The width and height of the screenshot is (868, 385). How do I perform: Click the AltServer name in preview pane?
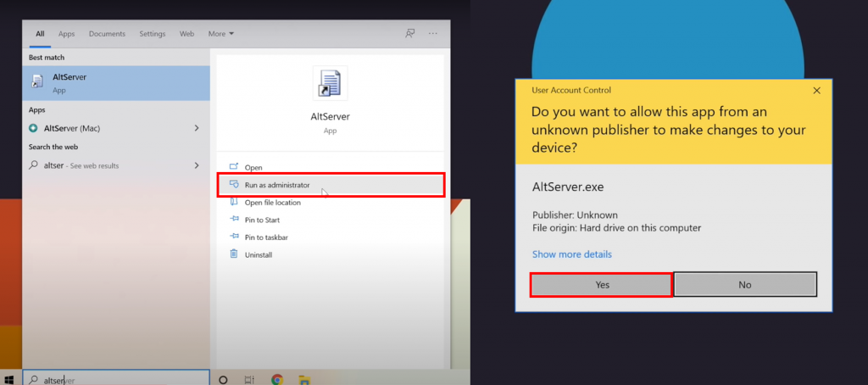[x=331, y=117]
